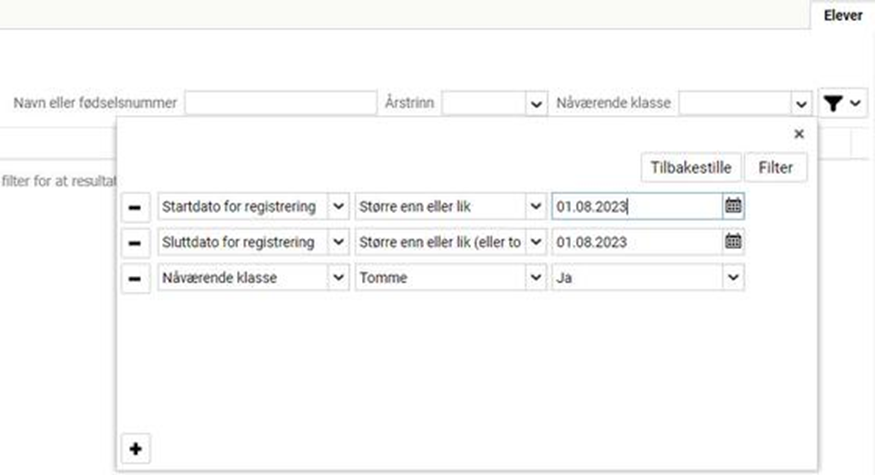Close the filter popup with X
875x475 pixels.
point(798,133)
